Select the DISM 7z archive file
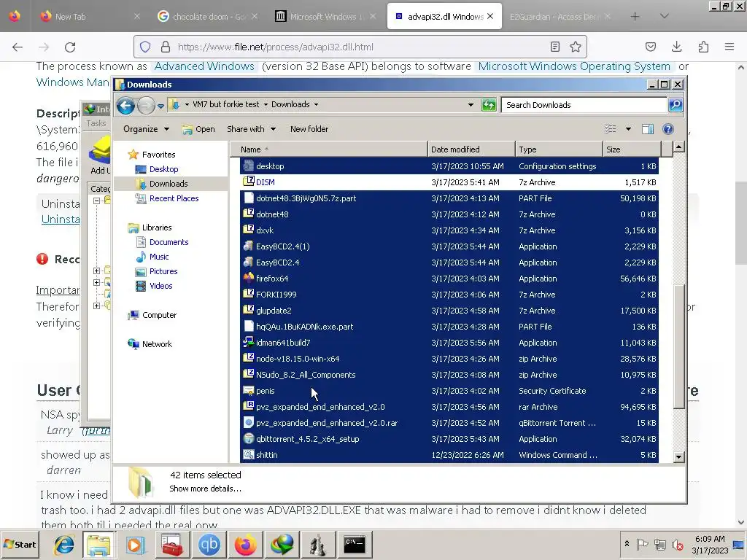 tap(449, 182)
